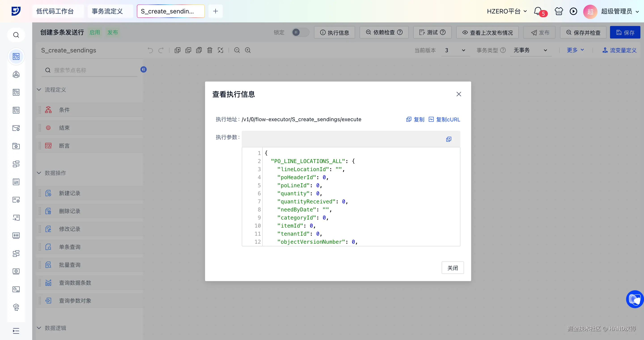Open the 当前版本 version dropdown
Viewport: 644px width, 340px height.
tap(455, 50)
